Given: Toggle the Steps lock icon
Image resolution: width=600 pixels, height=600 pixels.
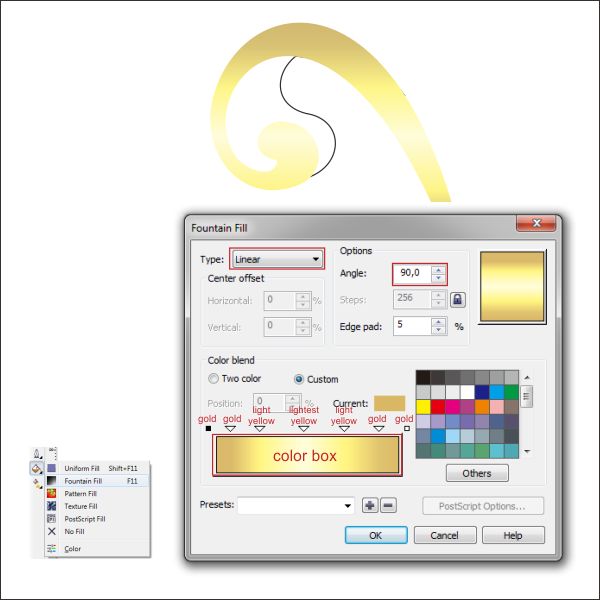Looking at the screenshot, I should (x=458, y=299).
